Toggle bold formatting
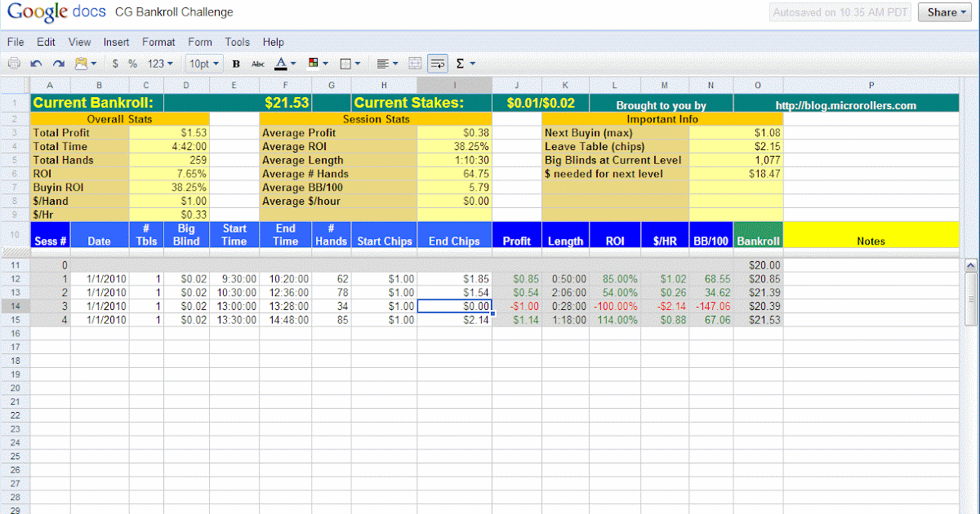Viewport: 980px width, 514px height. tap(236, 63)
